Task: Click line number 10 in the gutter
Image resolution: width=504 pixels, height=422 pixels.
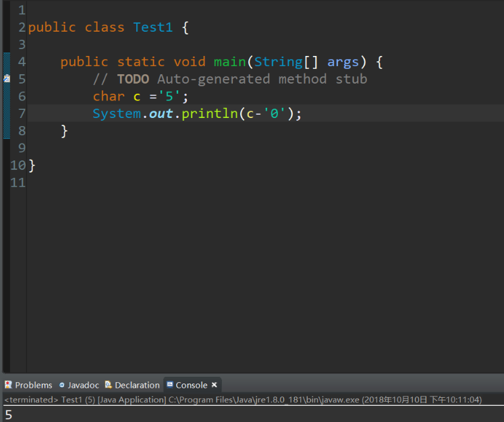Action: point(18,165)
